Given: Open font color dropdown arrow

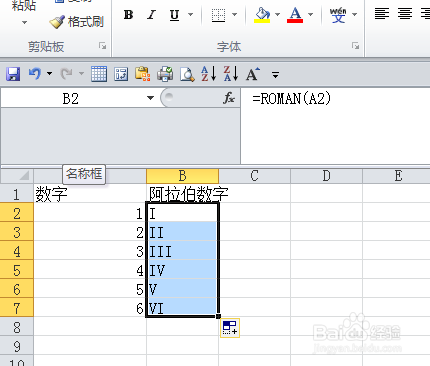Looking at the screenshot, I should point(310,15).
